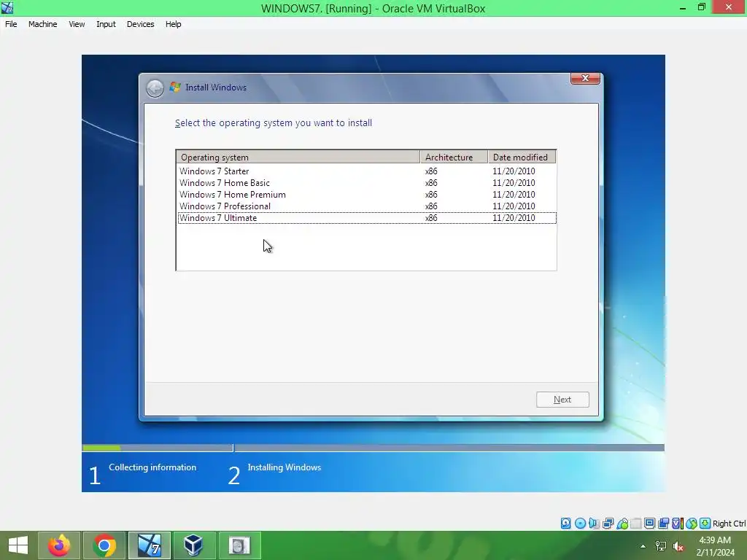Click the hard disk activity status icon
Image resolution: width=747 pixels, height=560 pixels.
565,524
